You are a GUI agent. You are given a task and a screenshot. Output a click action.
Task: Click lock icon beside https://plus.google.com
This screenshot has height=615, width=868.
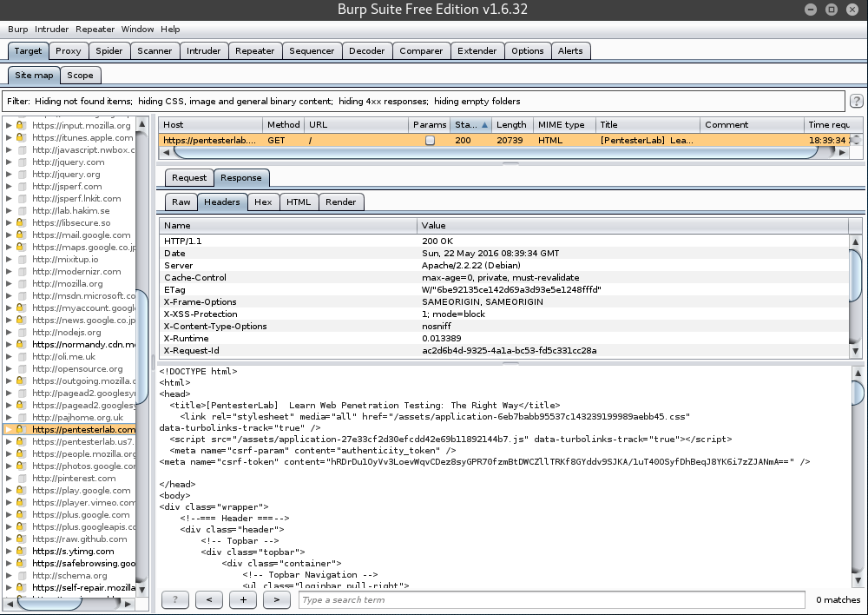click(21, 515)
